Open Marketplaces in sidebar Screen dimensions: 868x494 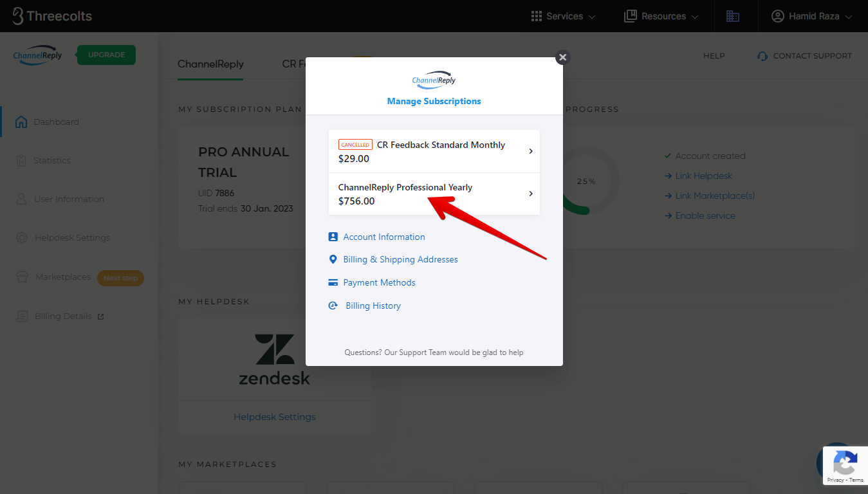point(63,277)
